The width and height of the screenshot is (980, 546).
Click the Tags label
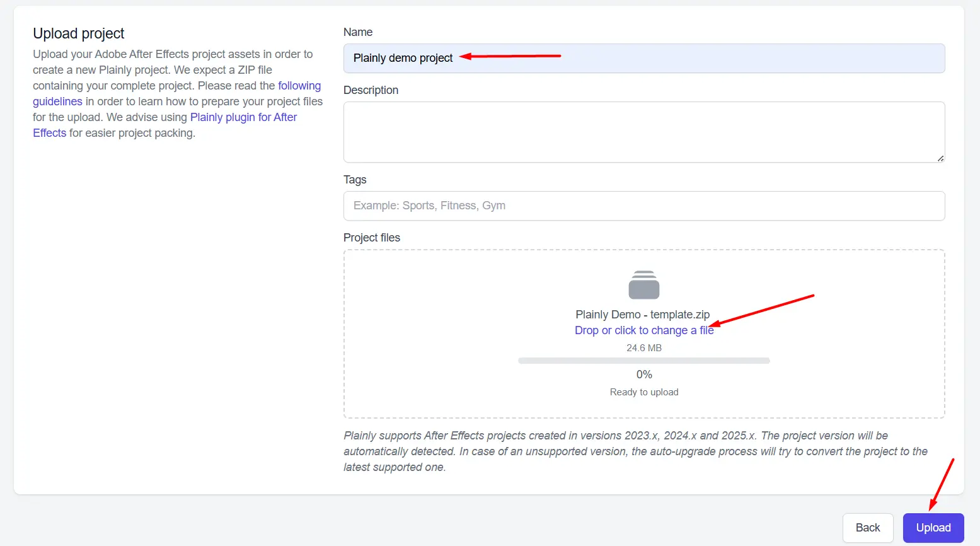click(x=355, y=180)
